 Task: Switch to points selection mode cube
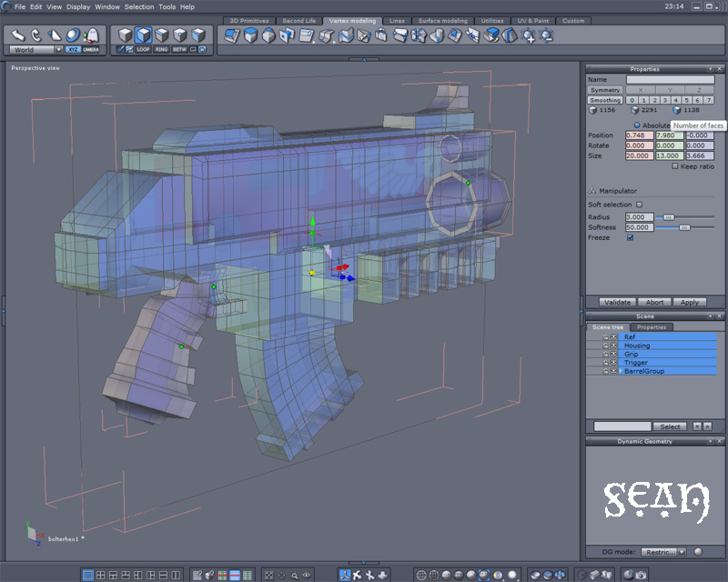coord(180,35)
